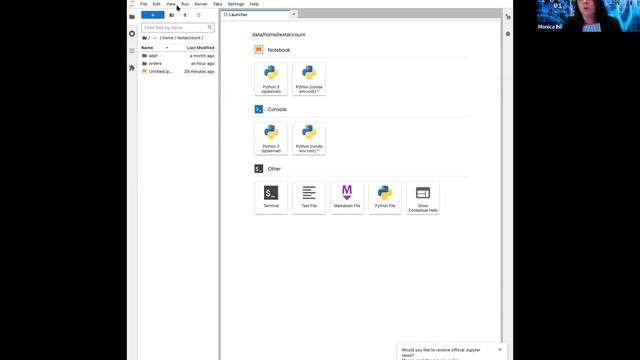Select the Untitled notebook file
This screenshot has width=640, height=360.
[x=178, y=71]
